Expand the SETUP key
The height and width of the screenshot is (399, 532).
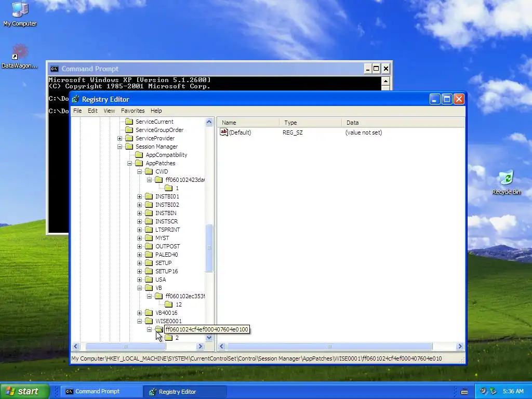tap(139, 263)
